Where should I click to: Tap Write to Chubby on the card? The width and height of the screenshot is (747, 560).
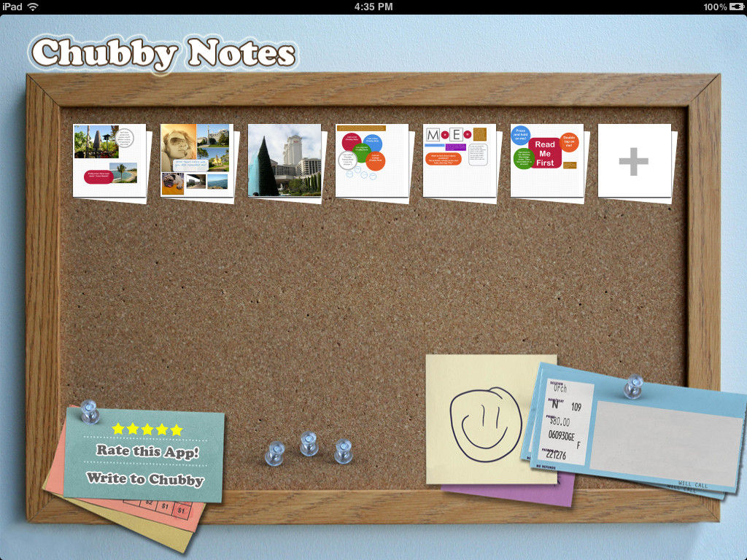click(145, 478)
